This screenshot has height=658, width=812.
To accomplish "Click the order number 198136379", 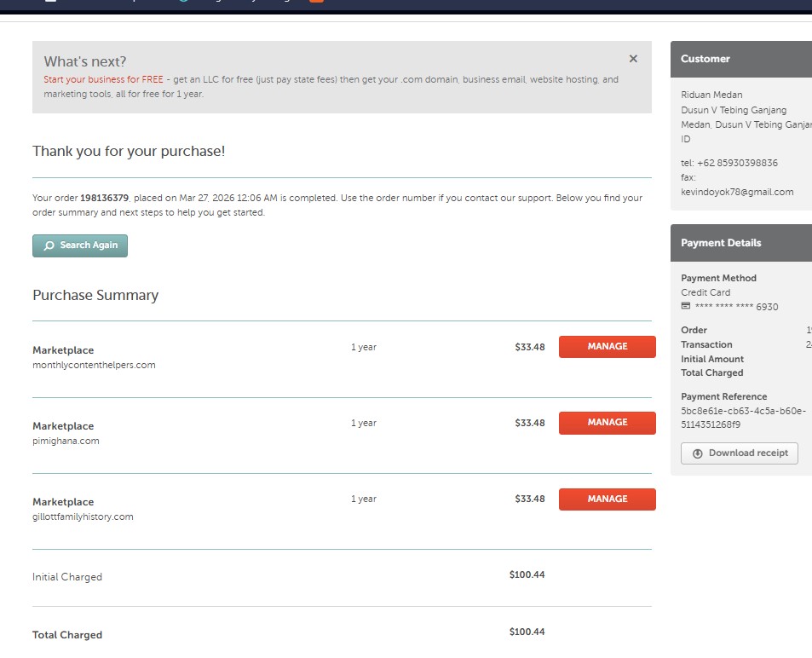I will tap(104, 198).
